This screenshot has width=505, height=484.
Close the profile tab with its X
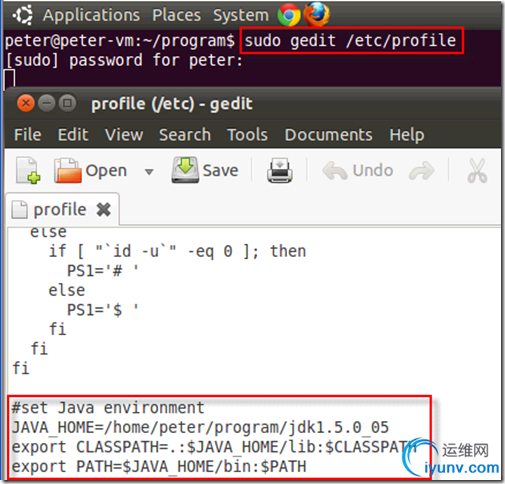click(104, 210)
